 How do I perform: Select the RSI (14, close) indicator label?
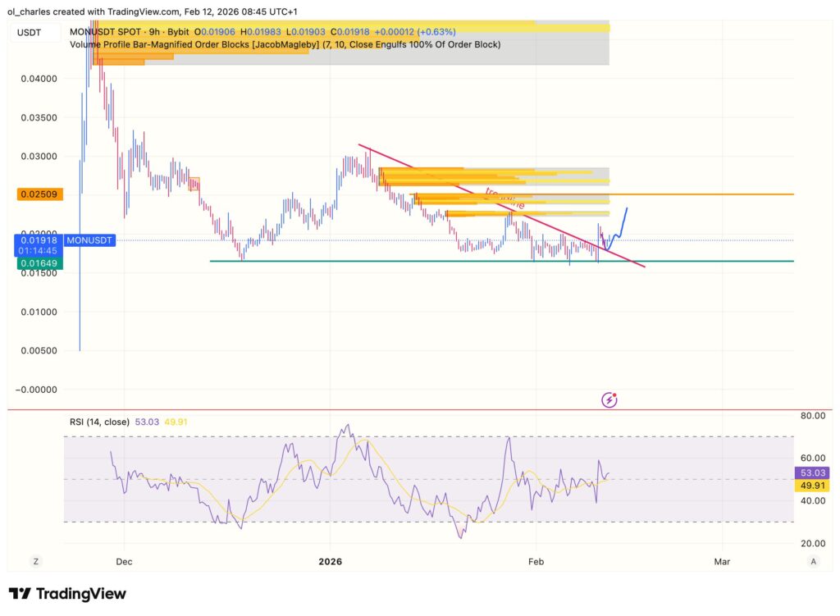(x=102, y=419)
